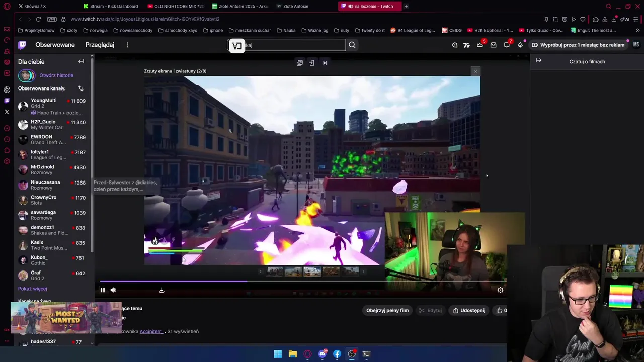Open chat bubble icon with badge 7

507,45
